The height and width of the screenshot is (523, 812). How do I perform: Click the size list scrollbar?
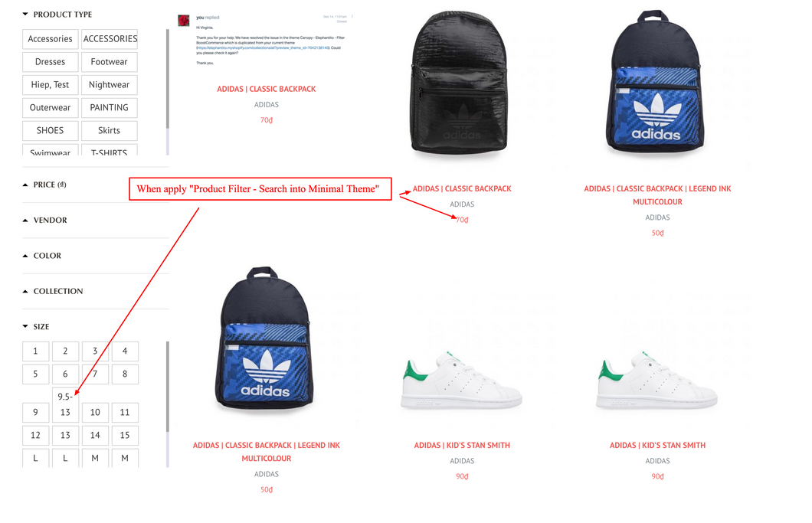tap(167, 387)
